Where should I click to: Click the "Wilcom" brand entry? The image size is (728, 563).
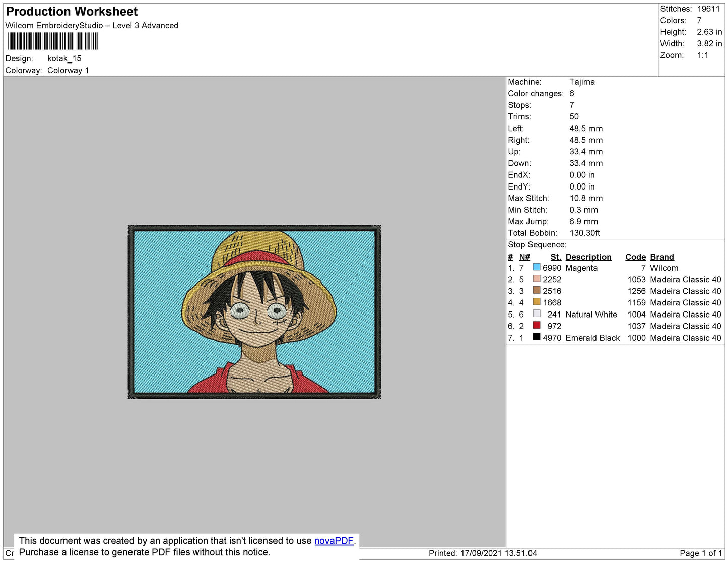(x=664, y=268)
